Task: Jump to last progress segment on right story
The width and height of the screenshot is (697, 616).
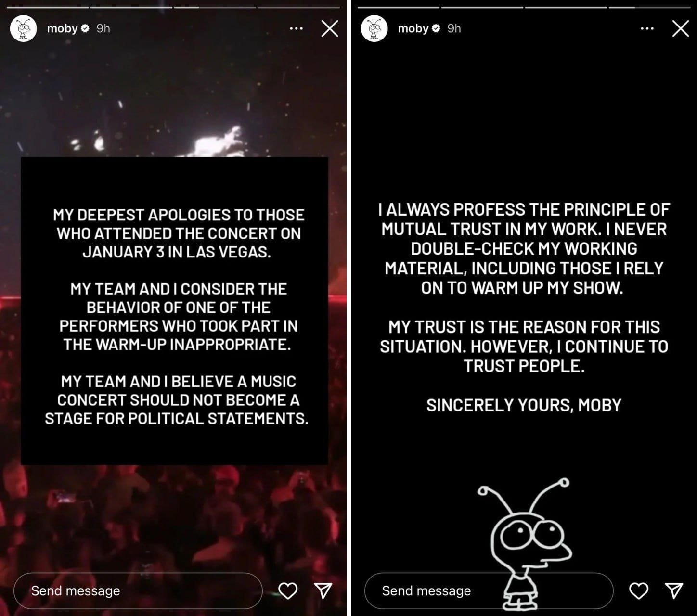Action: click(649, 7)
